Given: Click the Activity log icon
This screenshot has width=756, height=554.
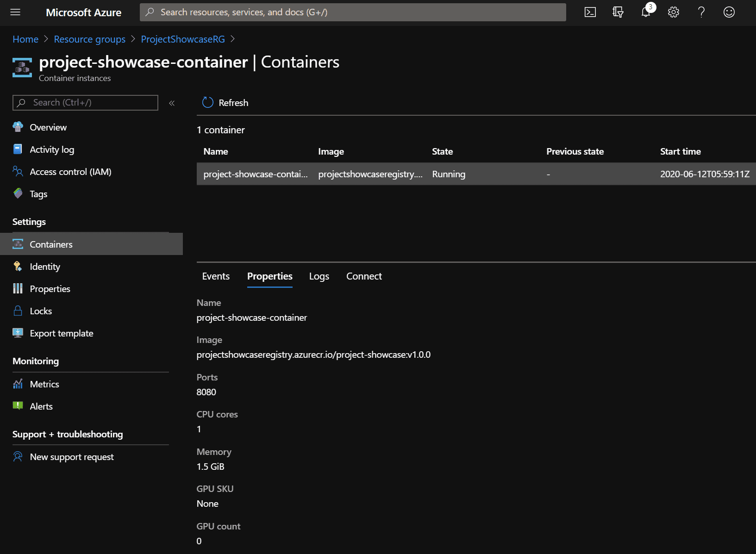Looking at the screenshot, I should pyautogui.click(x=18, y=149).
